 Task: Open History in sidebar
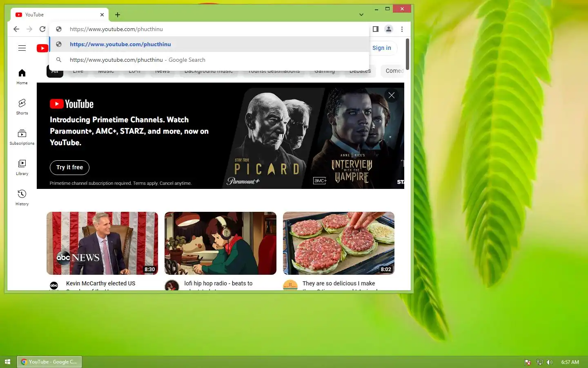[x=22, y=197]
